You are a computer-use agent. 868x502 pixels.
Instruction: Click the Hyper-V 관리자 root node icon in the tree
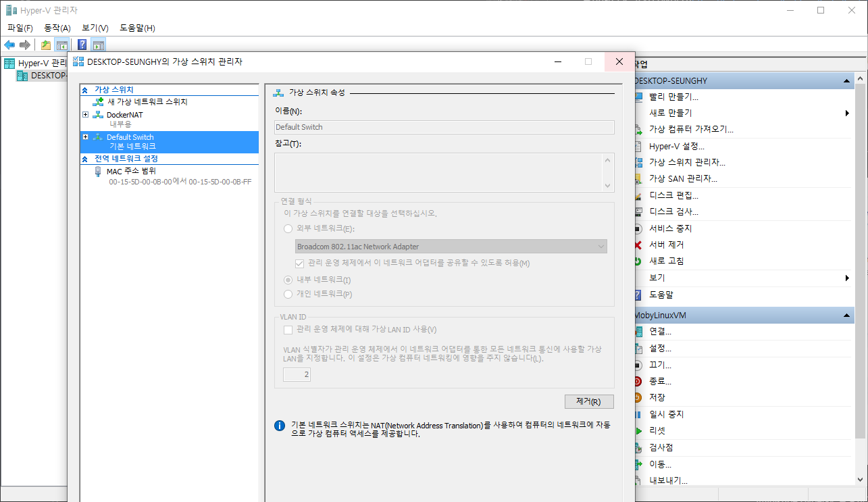tap(9, 64)
